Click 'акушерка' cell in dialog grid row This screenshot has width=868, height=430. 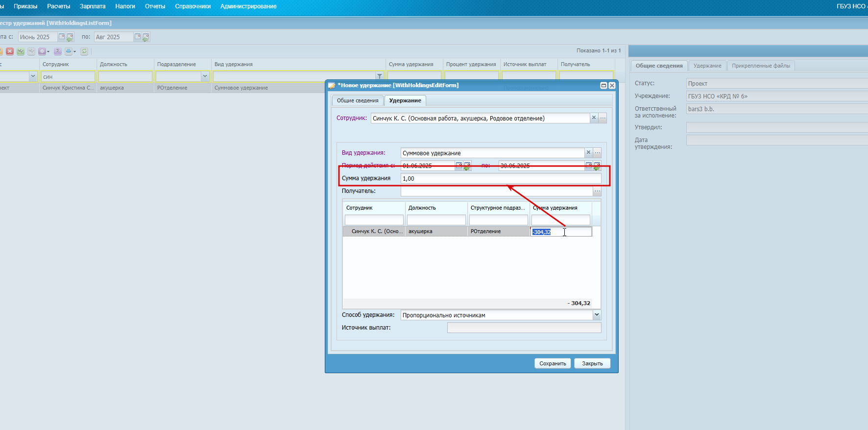tap(436, 231)
